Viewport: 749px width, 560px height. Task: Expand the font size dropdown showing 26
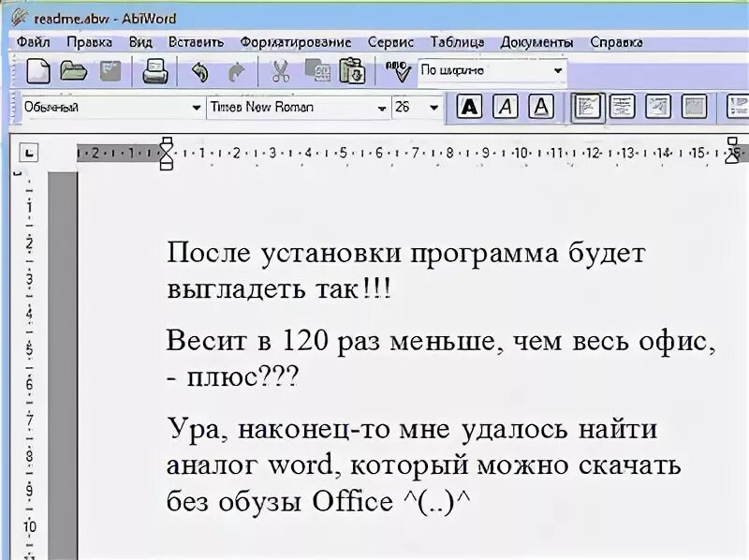coord(416,107)
